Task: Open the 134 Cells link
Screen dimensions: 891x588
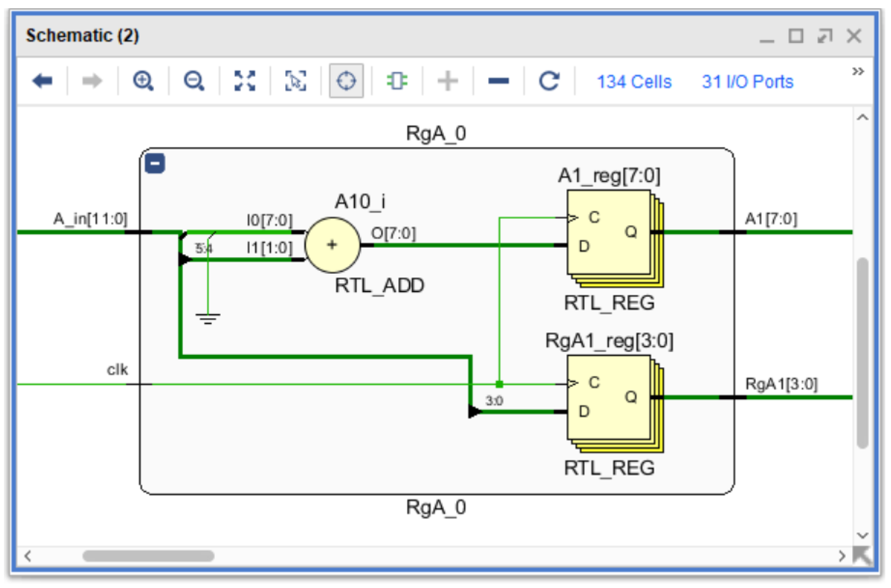Action: pos(634,82)
